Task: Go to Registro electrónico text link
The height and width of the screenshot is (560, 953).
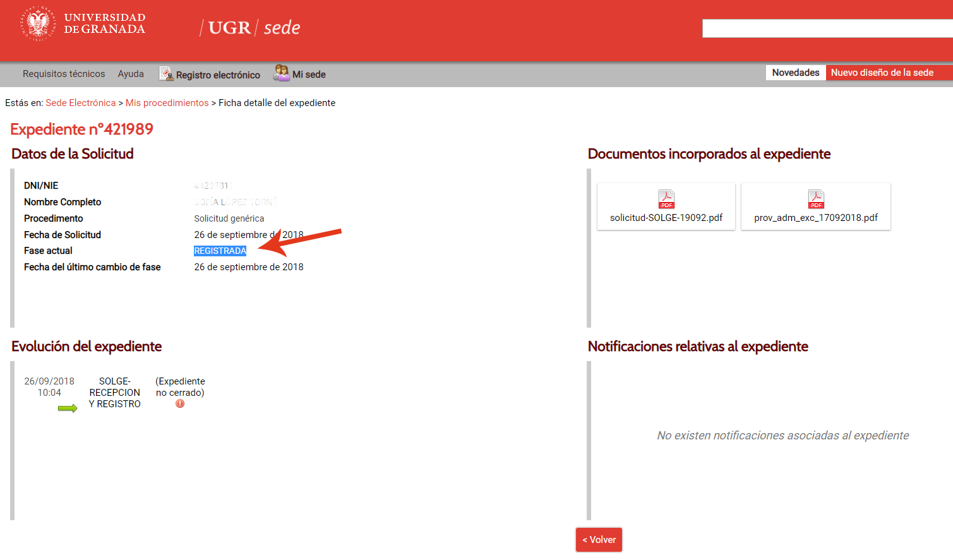Action: [218, 74]
